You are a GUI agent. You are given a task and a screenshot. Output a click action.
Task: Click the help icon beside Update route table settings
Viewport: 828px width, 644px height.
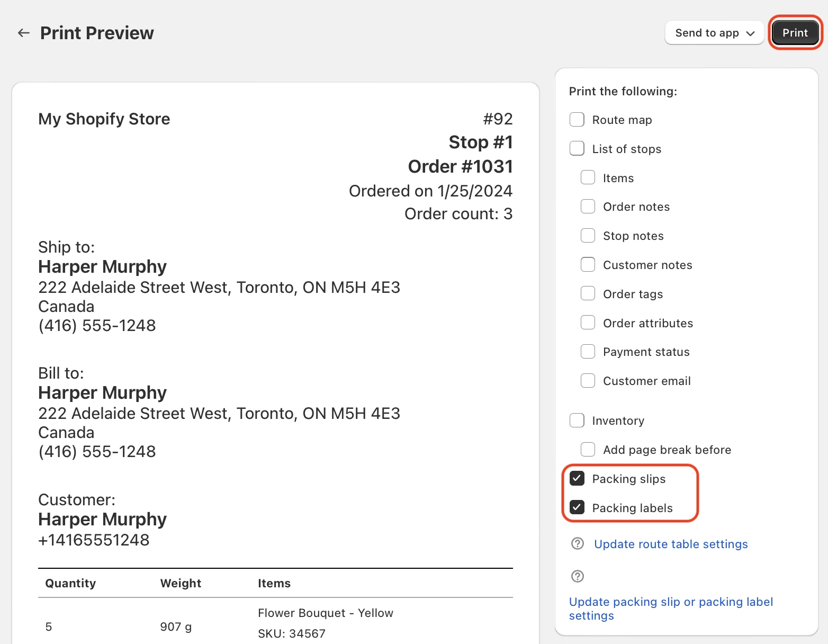click(578, 544)
